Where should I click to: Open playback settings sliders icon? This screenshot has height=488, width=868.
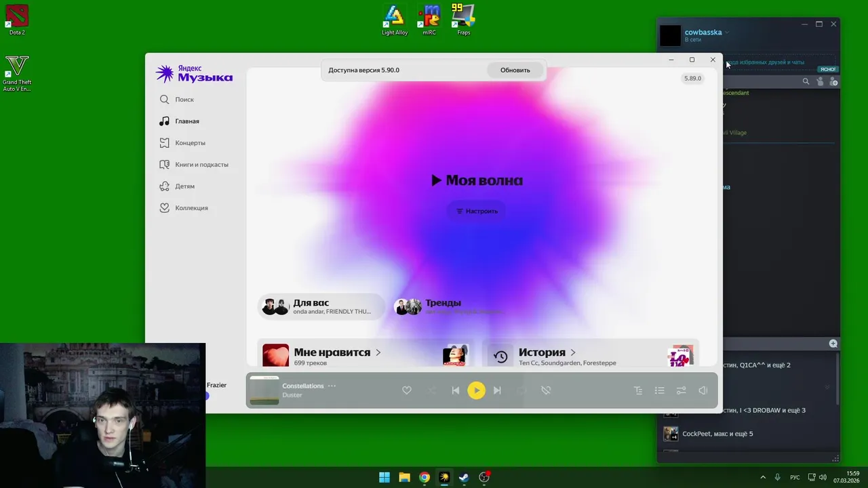[x=682, y=390]
